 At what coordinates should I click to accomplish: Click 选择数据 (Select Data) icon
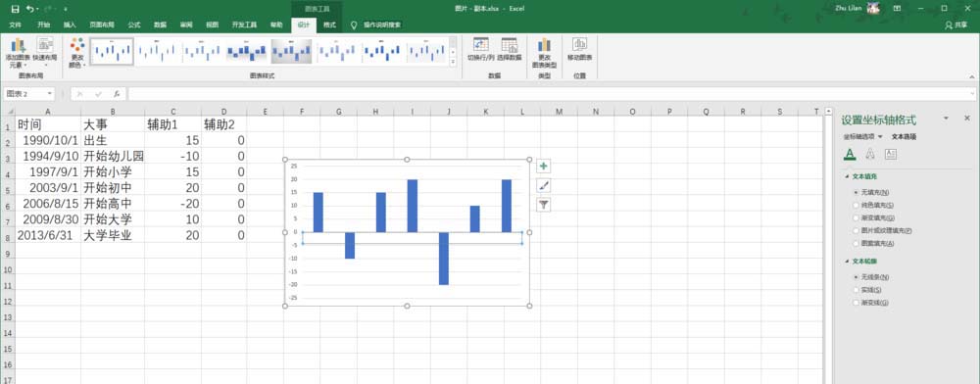510,45
